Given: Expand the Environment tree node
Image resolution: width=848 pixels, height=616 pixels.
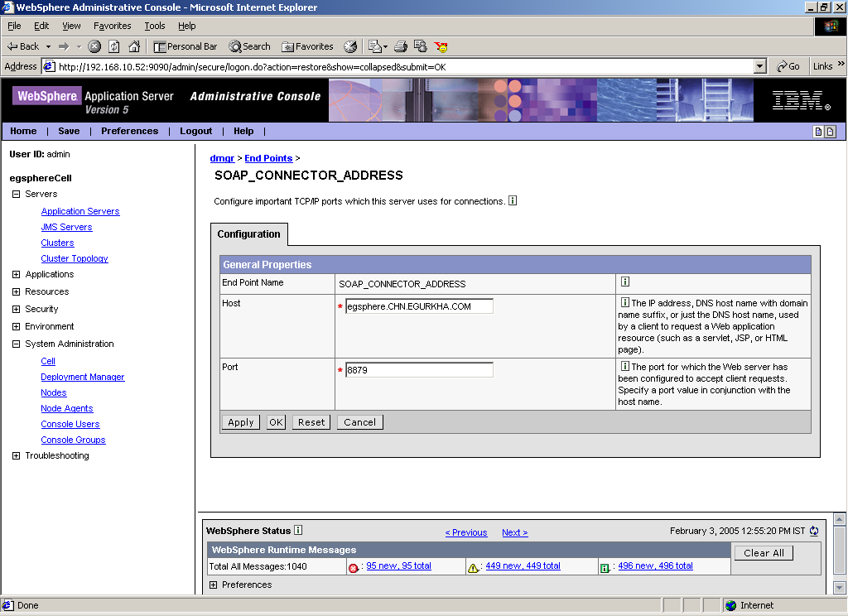Looking at the screenshot, I should click(x=17, y=326).
